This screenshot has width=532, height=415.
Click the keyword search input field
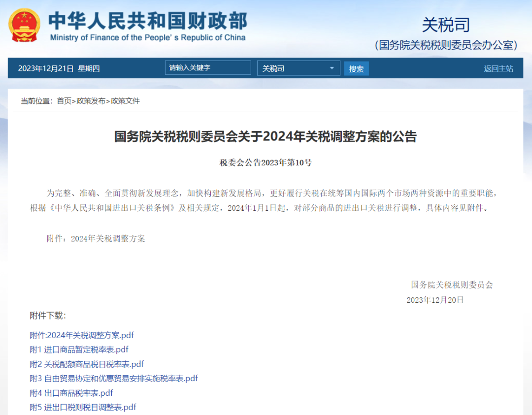coord(207,68)
